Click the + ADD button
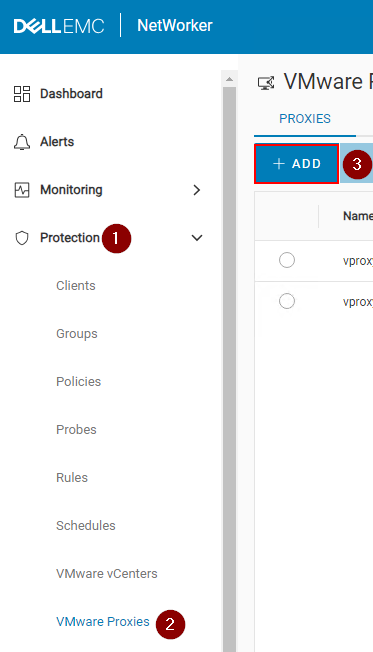Screen dimensions: 373x652 click(296, 164)
